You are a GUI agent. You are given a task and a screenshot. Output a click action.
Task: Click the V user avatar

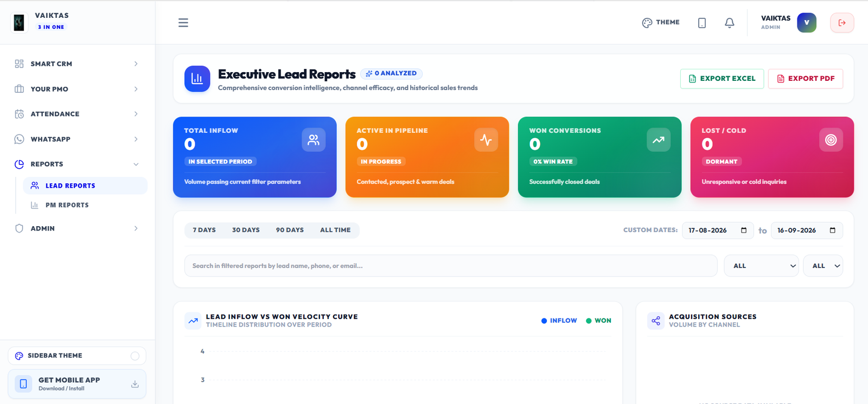tap(807, 23)
